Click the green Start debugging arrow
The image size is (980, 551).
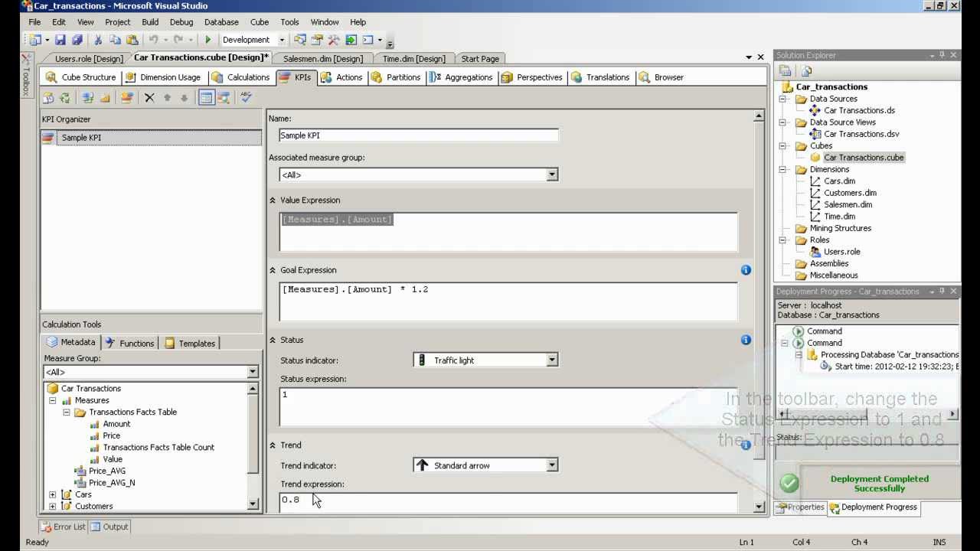[x=207, y=40]
